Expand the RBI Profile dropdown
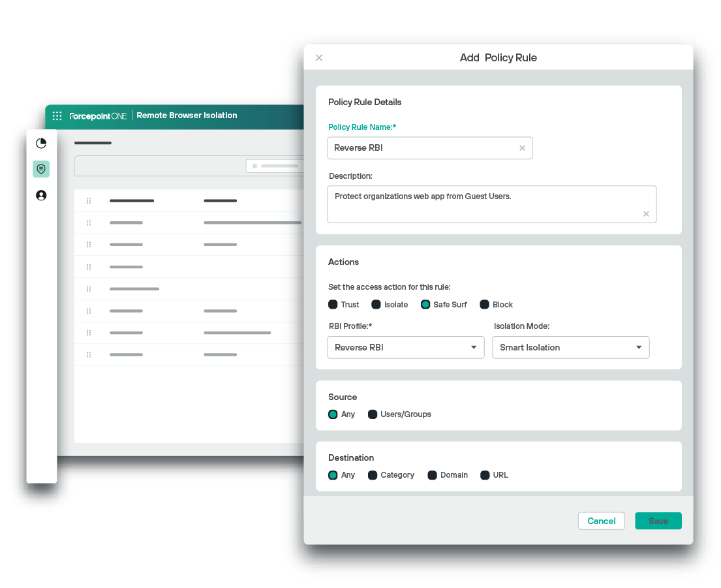721x588 pixels. point(474,347)
